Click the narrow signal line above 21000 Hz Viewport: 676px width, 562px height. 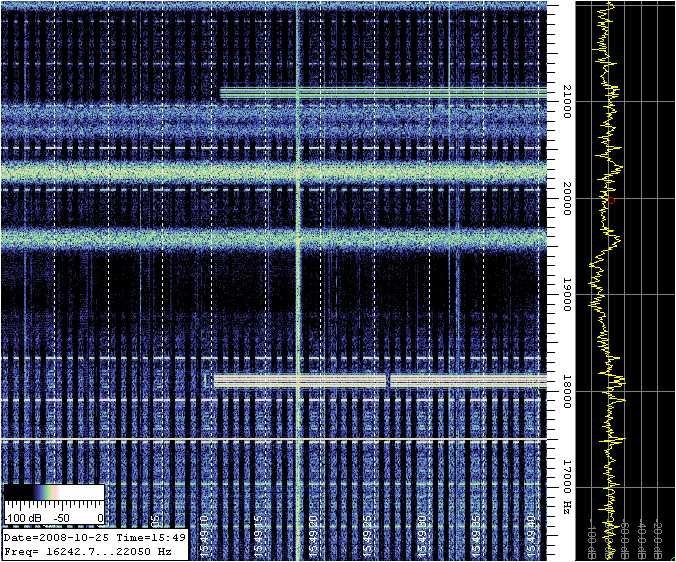(x=380, y=93)
